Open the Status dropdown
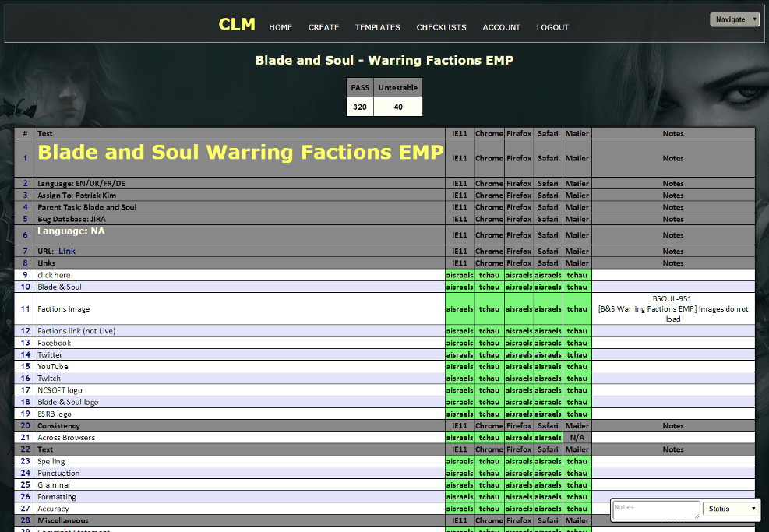The image size is (769, 532). tap(731, 509)
